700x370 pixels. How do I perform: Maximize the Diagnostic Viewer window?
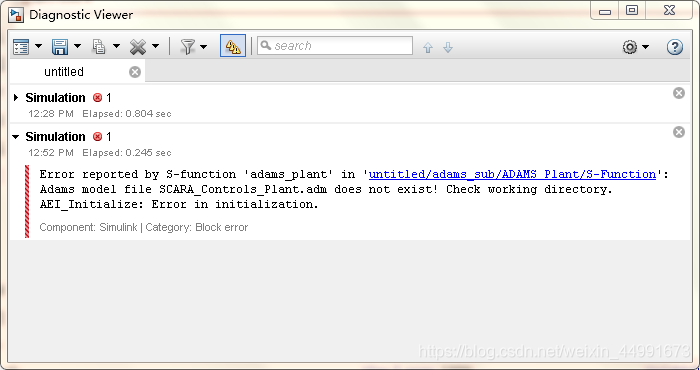pyautogui.click(x=632, y=11)
